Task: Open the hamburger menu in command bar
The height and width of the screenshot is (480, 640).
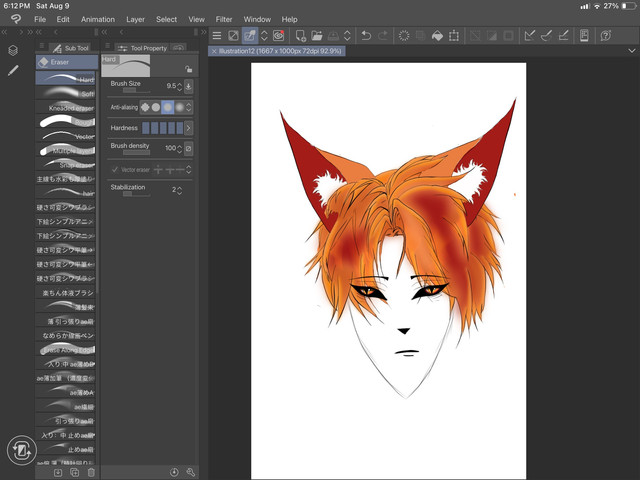Action: coord(217,36)
